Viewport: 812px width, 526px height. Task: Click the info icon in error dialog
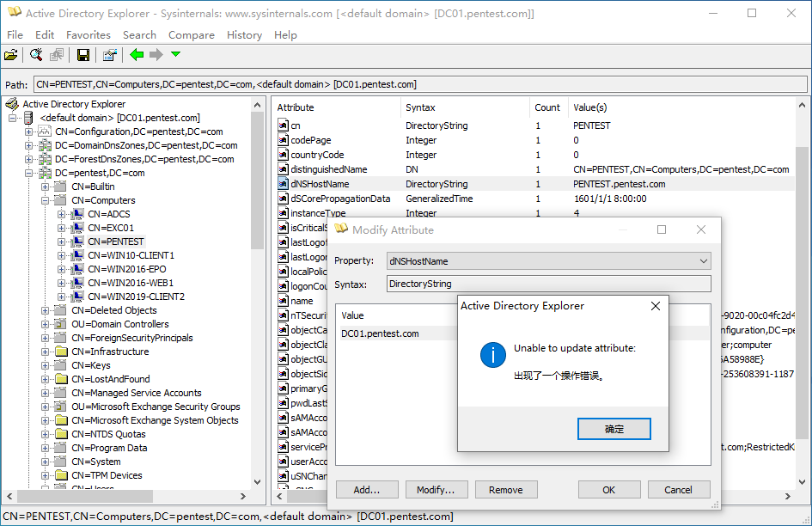(492, 355)
